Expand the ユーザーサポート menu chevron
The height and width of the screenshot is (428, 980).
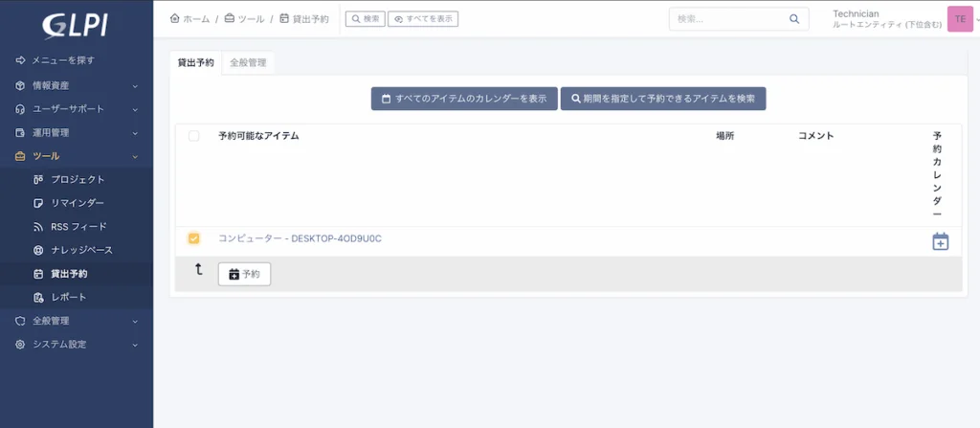coord(135,109)
